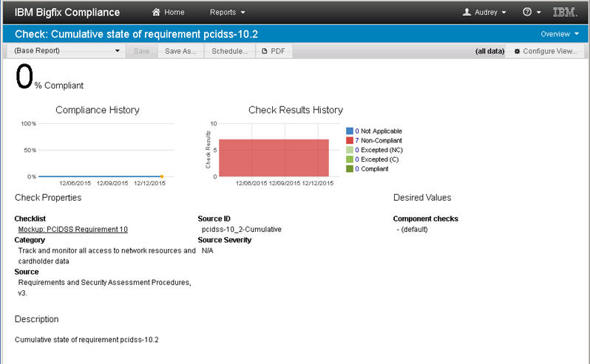Open the help question mark icon

point(527,12)
